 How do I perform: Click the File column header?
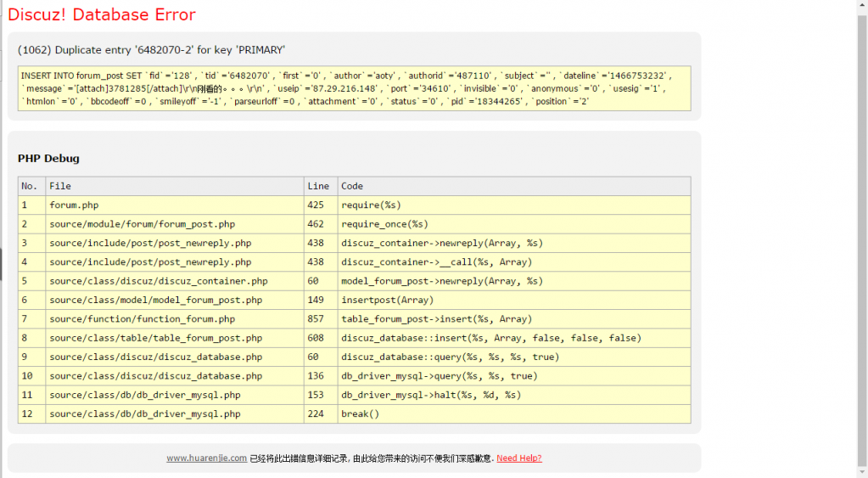tap(60, 186)
